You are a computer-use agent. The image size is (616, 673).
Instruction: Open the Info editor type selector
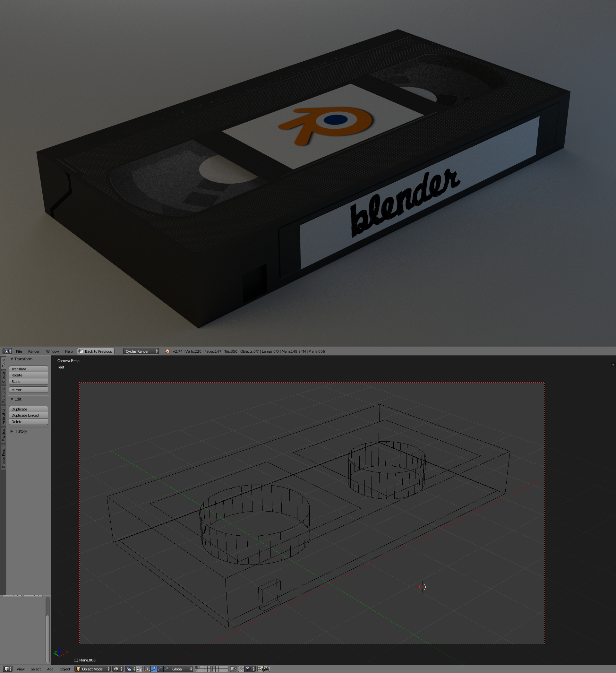tap(7, 351)
